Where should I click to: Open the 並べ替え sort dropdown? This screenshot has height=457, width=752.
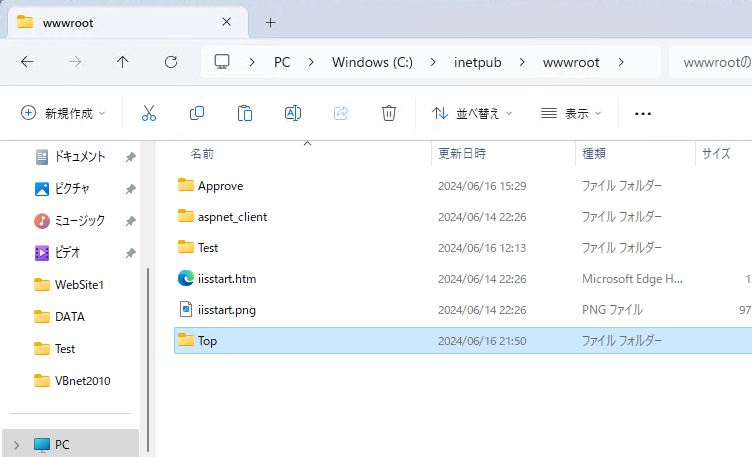(x=472, y=113)
